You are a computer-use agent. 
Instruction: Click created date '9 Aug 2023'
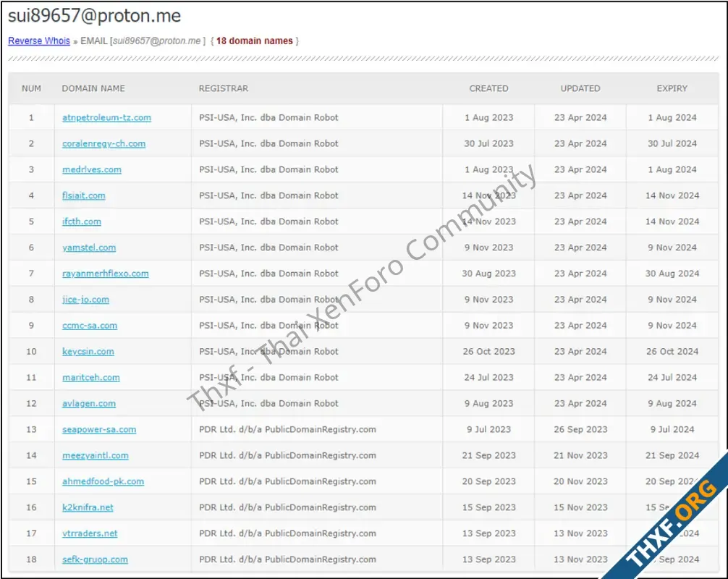[489, 403]
